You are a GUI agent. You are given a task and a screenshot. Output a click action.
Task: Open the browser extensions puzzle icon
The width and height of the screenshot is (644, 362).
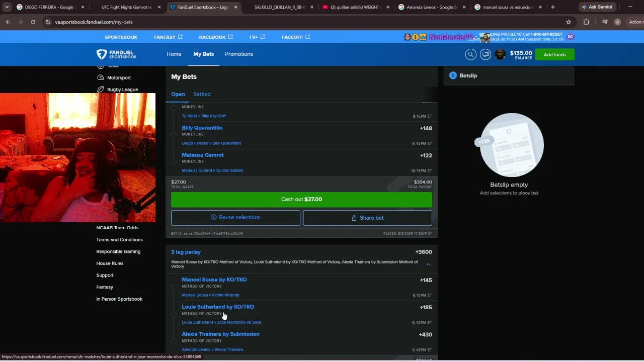(x=586, y=22)
